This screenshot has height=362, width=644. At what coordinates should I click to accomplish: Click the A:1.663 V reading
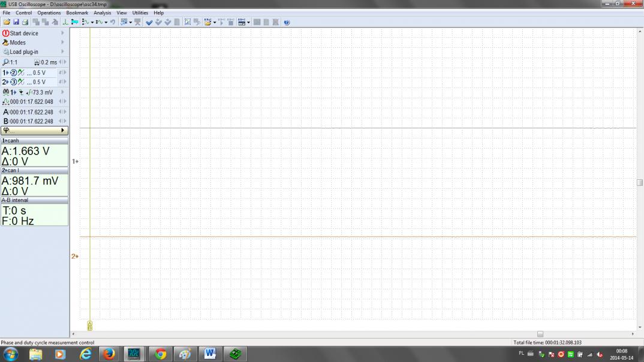coord(25,151)
